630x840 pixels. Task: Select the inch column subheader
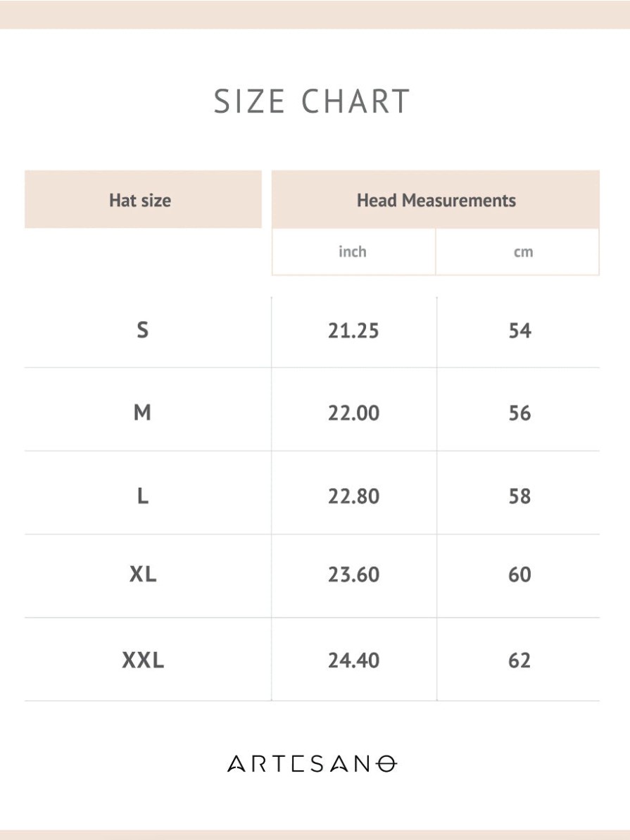tap(353, 251)
